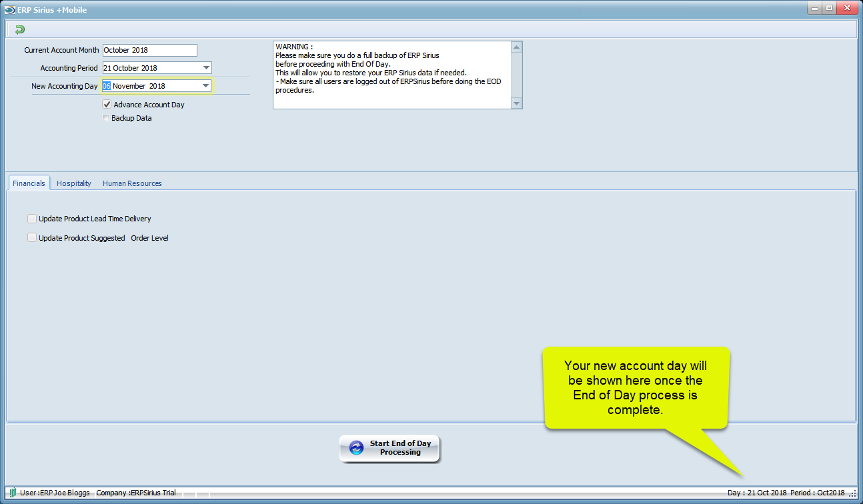Enable the Backup Data checkbox
The width and height of the screenshot is (863, 504).
pyautogui.click(x=106, y=118)
